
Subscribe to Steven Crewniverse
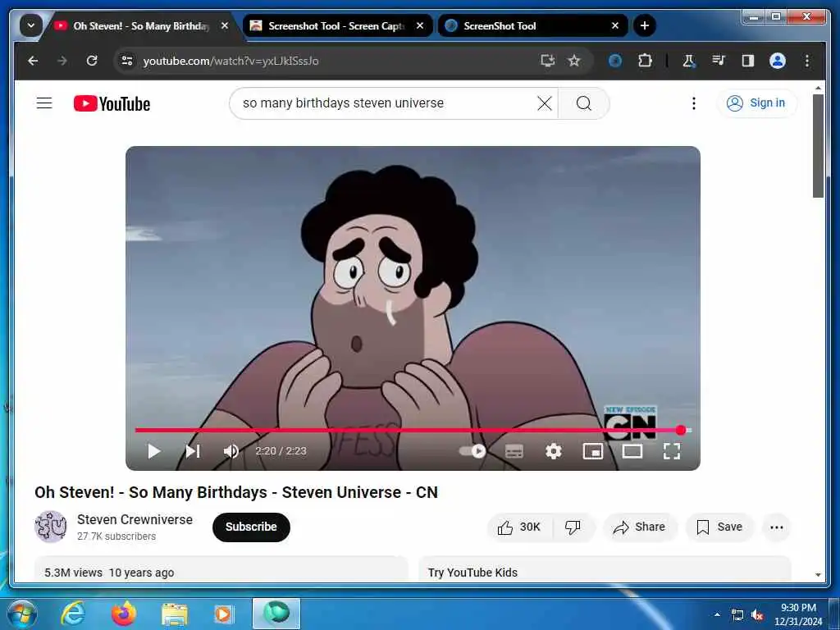tap(251, 527)
